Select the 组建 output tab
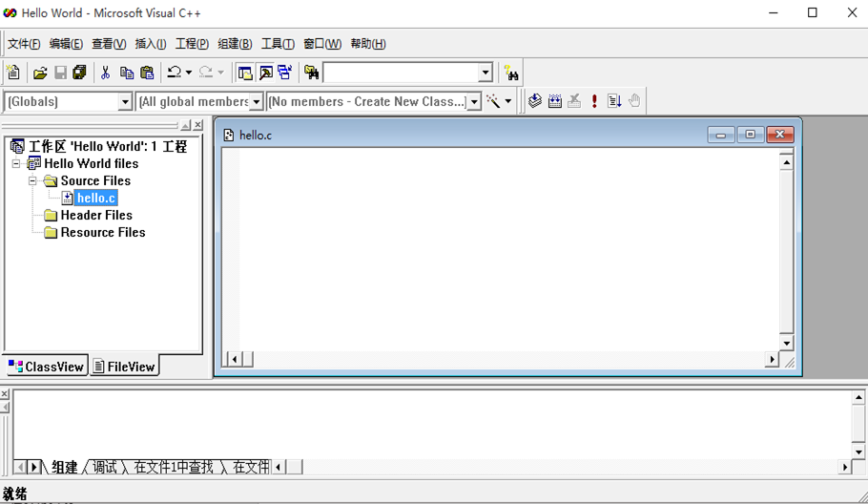This screenshot has height=504, width=868. click(x=65, y=468)
